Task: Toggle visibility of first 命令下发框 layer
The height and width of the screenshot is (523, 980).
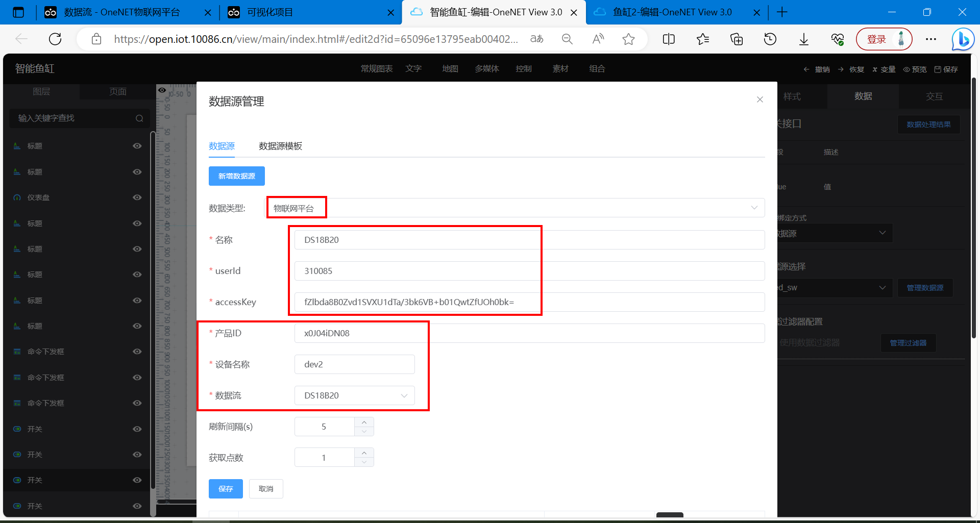Action: (x=137, y=352)
